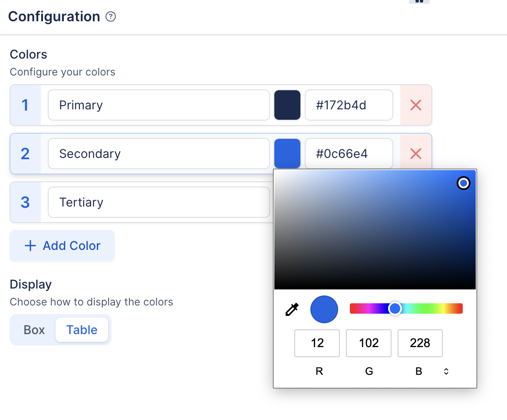The width and height of the screenshot is (507, 420).
Task: Click the Secondary blue color swatch
Action: pos(287,154)
